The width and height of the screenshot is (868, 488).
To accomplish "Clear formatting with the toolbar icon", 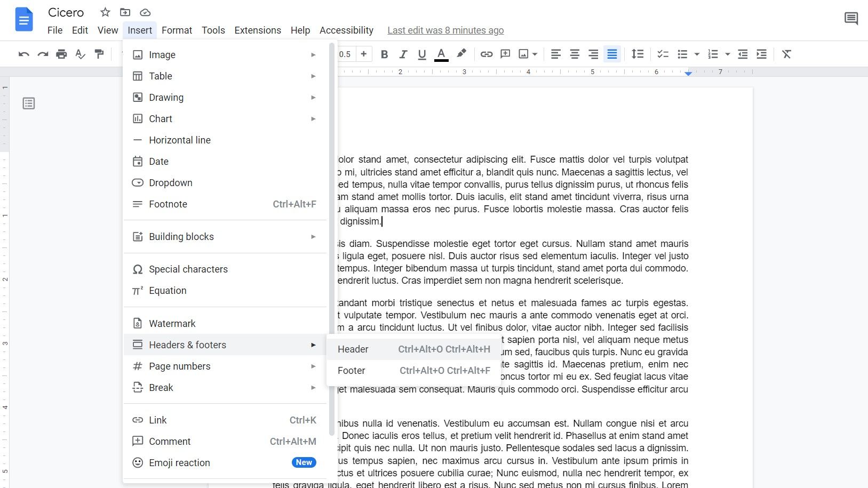I will (787, 54).
